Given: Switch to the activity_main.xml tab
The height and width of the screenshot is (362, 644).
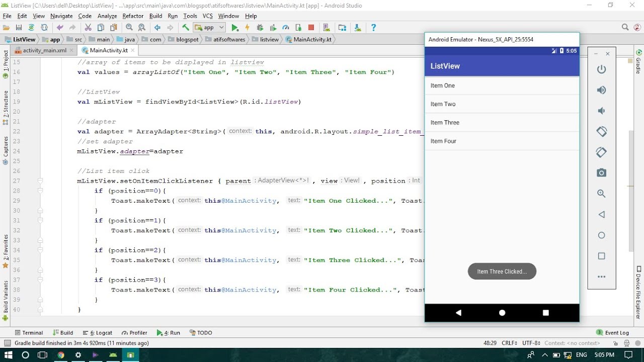Looking at the screenshot, I should (45, 50).
